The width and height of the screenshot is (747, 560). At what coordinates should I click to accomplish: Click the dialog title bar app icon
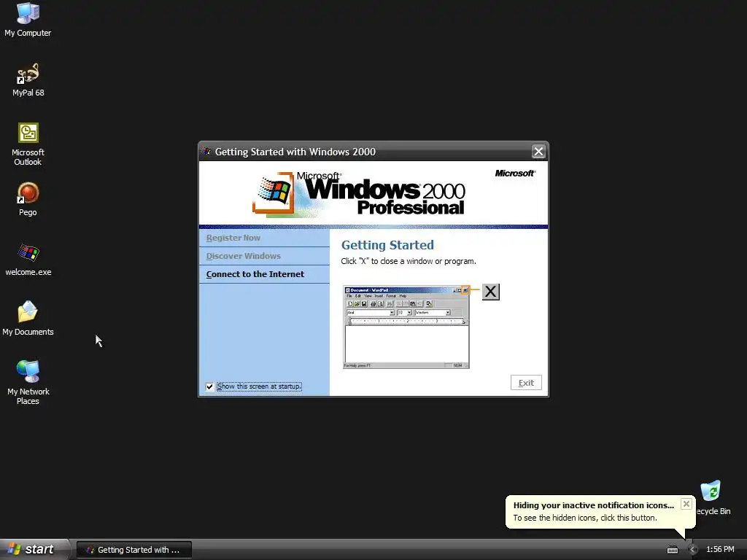point(206,152)
